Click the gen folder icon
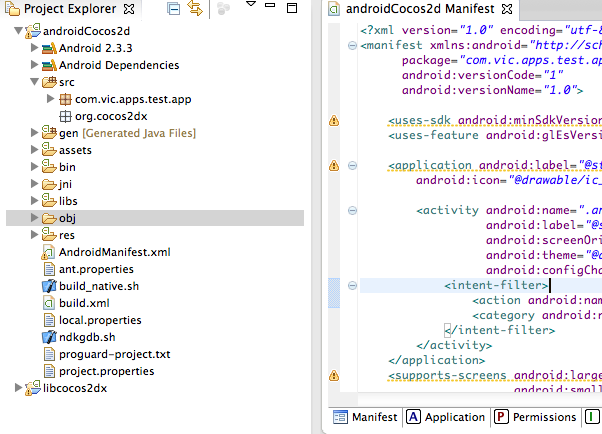The width and height of the screenshot is (602, 434). point(49,132)
